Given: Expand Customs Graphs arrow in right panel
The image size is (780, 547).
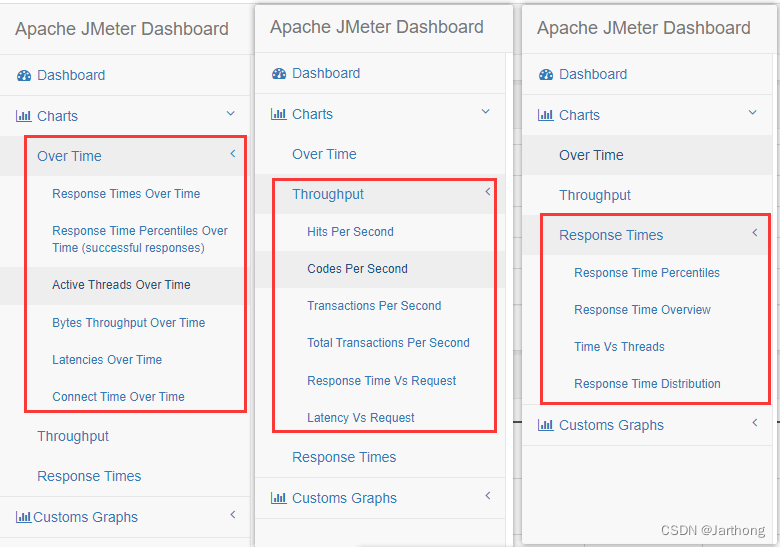Looking at the screenshot, I should [755, 422].
